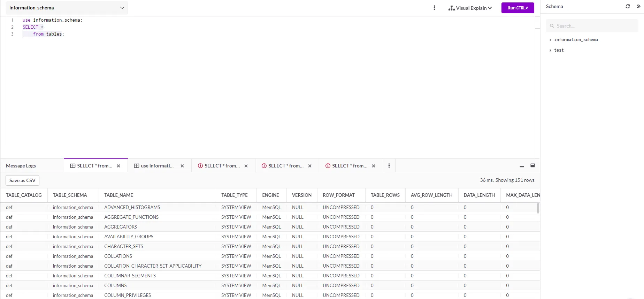Collapse the Schema side panel
The height and width of the screenshot is (299, 644).
click(x=638, y=6)
